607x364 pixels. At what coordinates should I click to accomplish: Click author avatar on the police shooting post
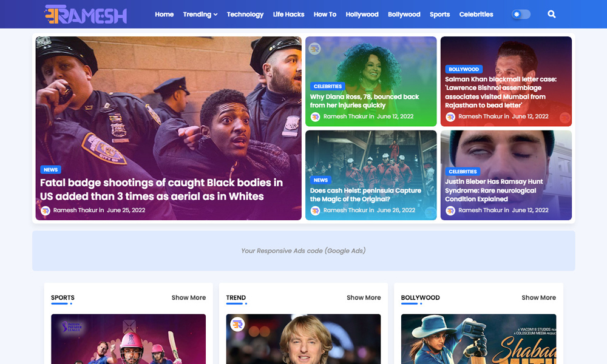[46, 211]
